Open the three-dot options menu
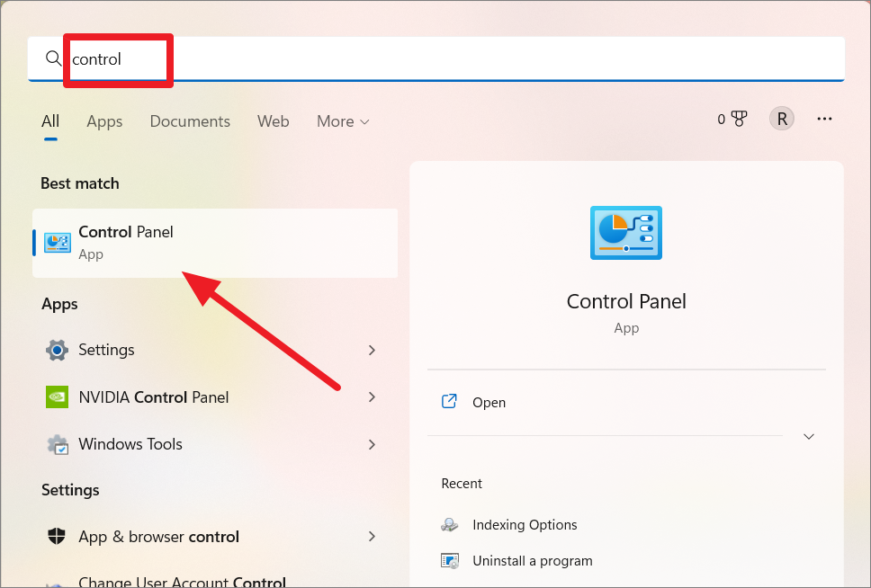 pyautogui.click(x=824, y=119)
